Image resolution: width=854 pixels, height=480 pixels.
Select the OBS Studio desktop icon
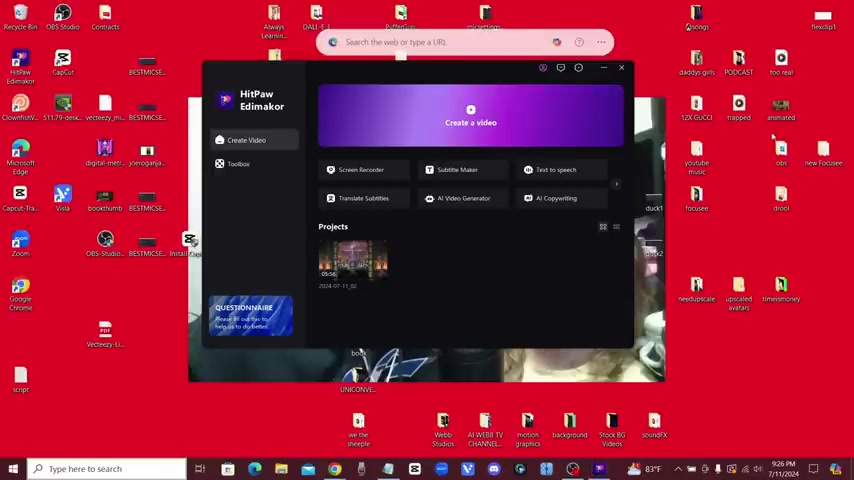coord(63,17)
